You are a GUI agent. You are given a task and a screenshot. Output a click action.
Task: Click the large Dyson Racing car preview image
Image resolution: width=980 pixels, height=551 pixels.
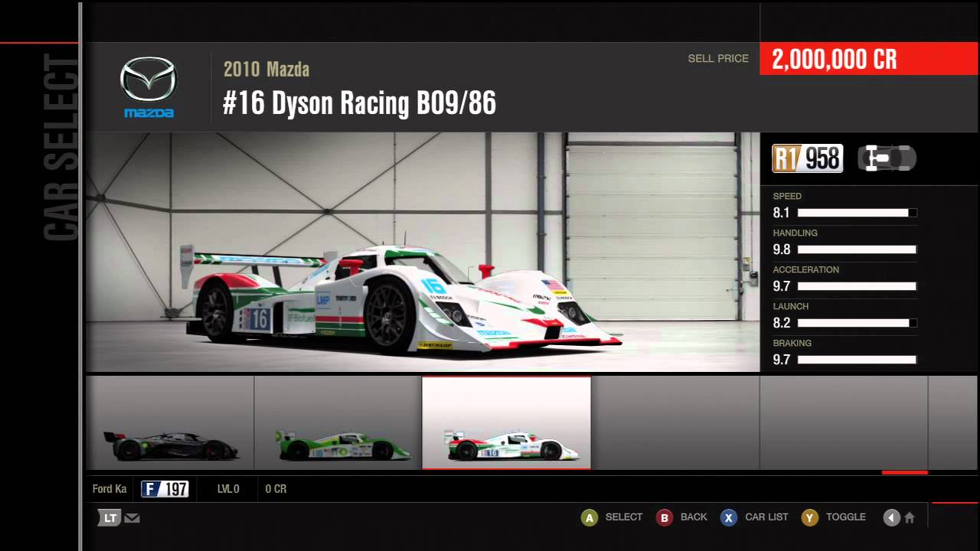[x=423, y=253]
